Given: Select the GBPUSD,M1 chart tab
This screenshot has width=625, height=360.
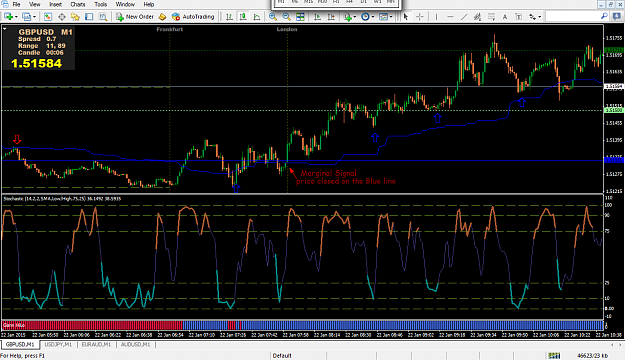Looking at the screenshot, I should (20, 344).
